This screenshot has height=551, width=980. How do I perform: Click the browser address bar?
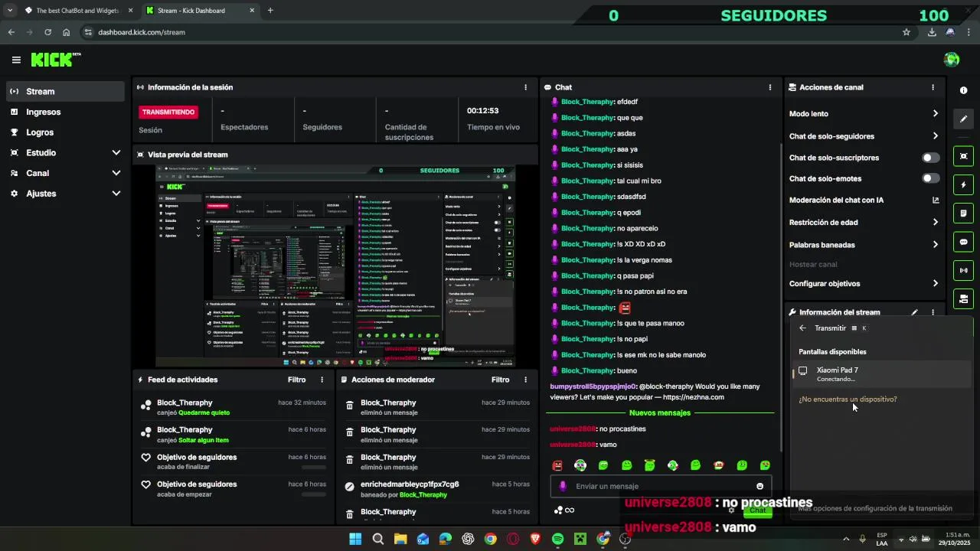click(490, 32)
